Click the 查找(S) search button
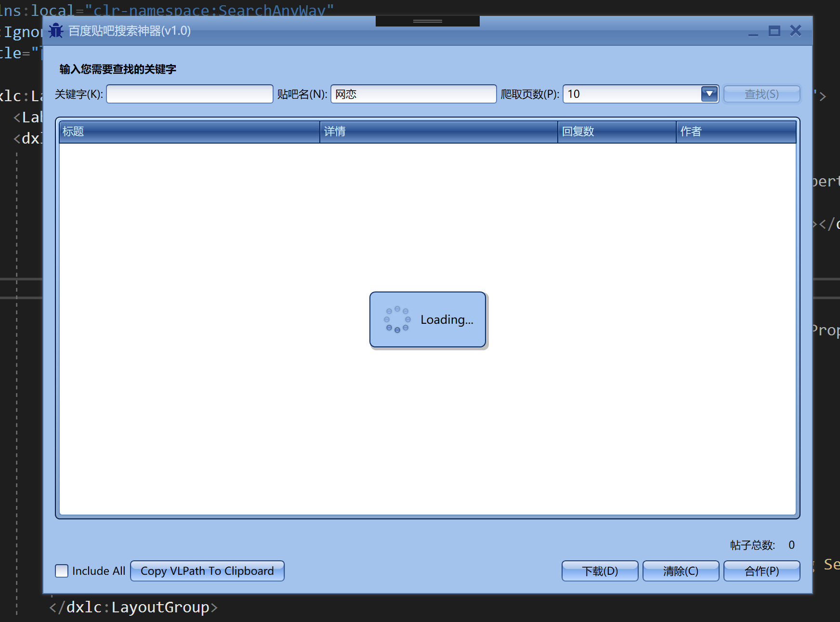The image size is (840, 622). (x=761, y=94)
